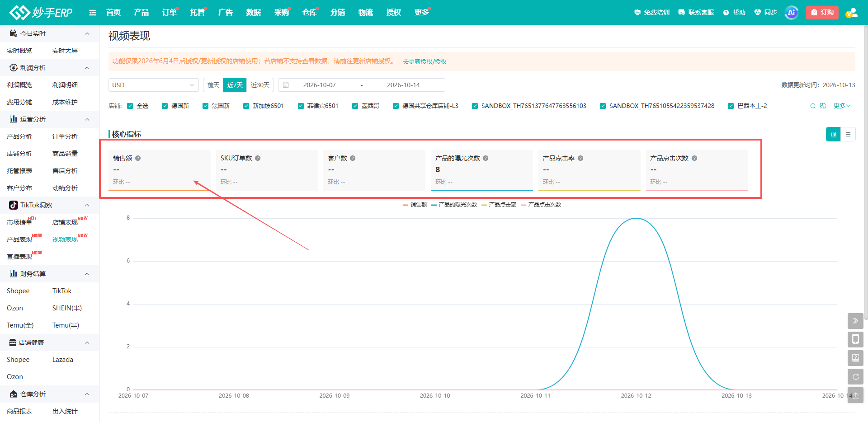Collapse the 财务结算 sidebar section
This screenshot has width=868, height=422.
click(x=87, y=274)
